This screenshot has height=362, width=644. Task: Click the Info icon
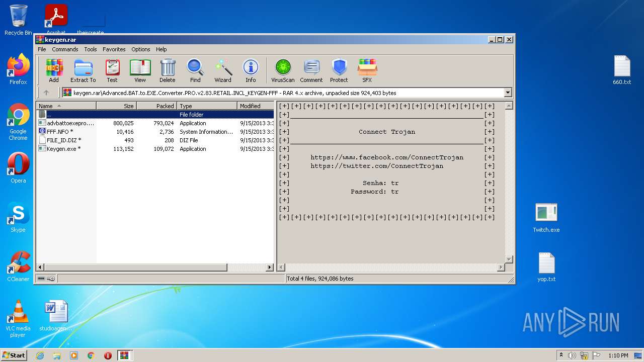(251, 70)
